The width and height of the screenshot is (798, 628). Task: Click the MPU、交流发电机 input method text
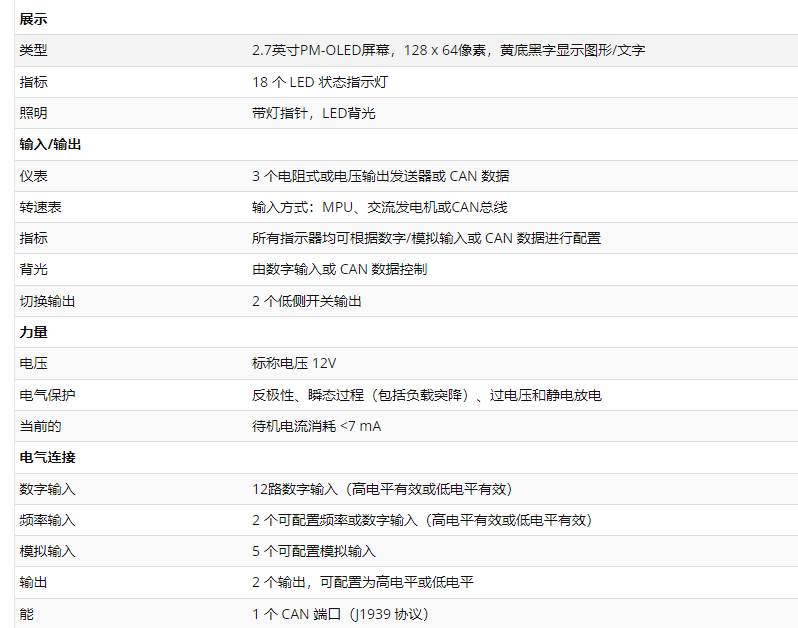point(380,207)
